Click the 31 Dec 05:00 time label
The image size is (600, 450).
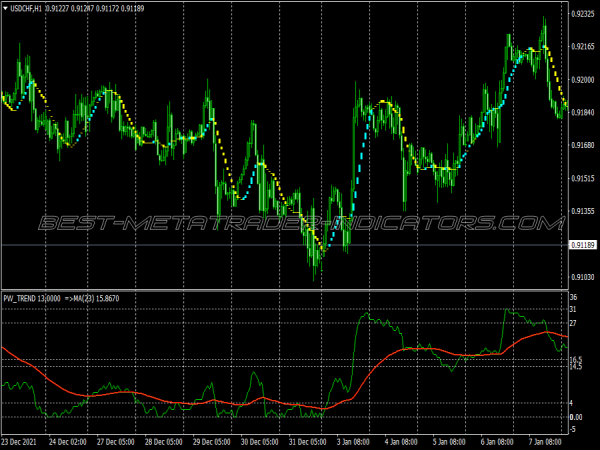pyautogui.click(x=308, y=442)
